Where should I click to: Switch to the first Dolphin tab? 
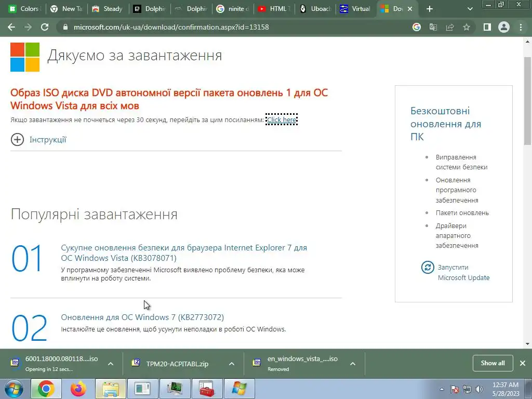tap(150, 9)
